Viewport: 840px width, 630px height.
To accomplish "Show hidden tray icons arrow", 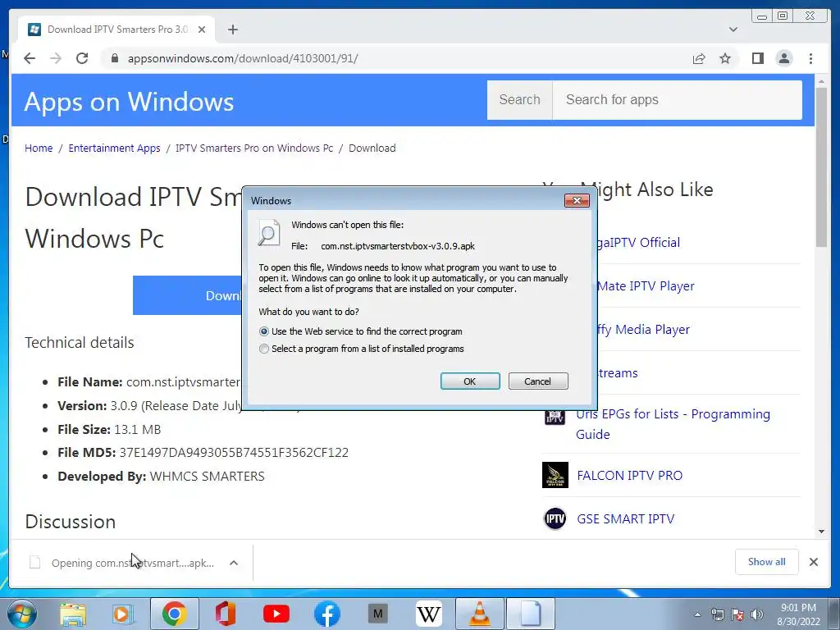I will pyautogui.click(x=697, y=615).
